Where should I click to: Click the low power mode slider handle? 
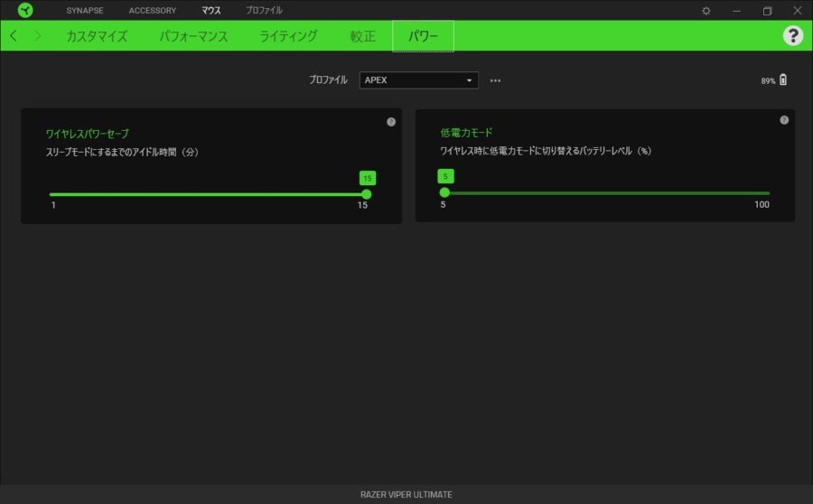click(444, 192)
